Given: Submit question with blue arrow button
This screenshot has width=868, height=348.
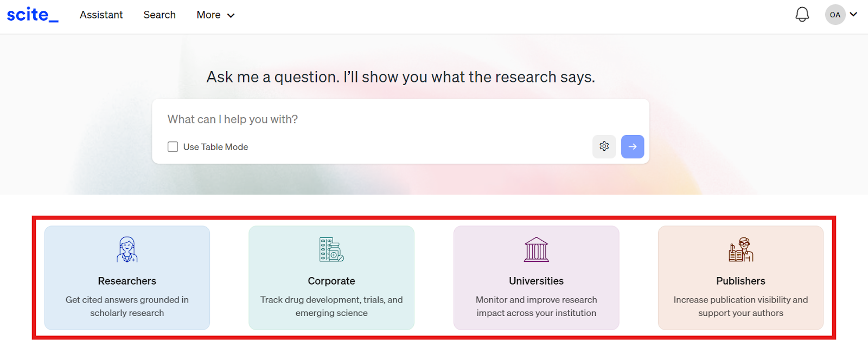Looking at the screenshot, I should tap(633, 146).
